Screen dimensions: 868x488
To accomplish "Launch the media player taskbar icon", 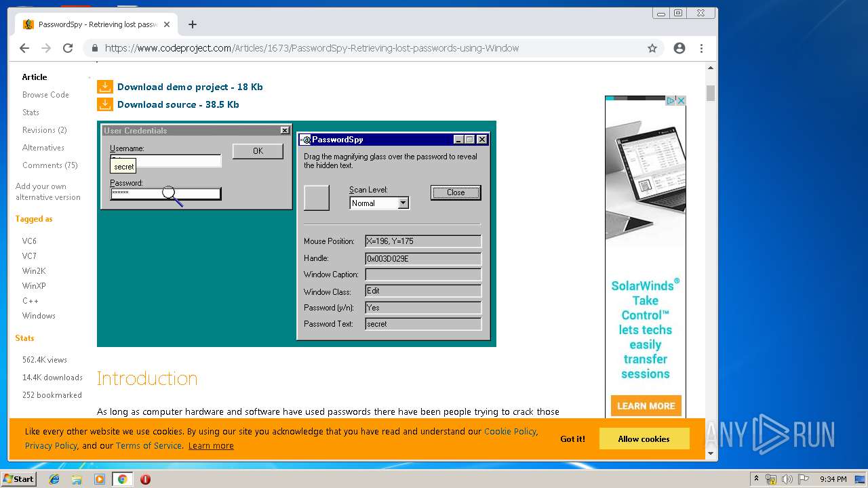I will coord(100,479).
